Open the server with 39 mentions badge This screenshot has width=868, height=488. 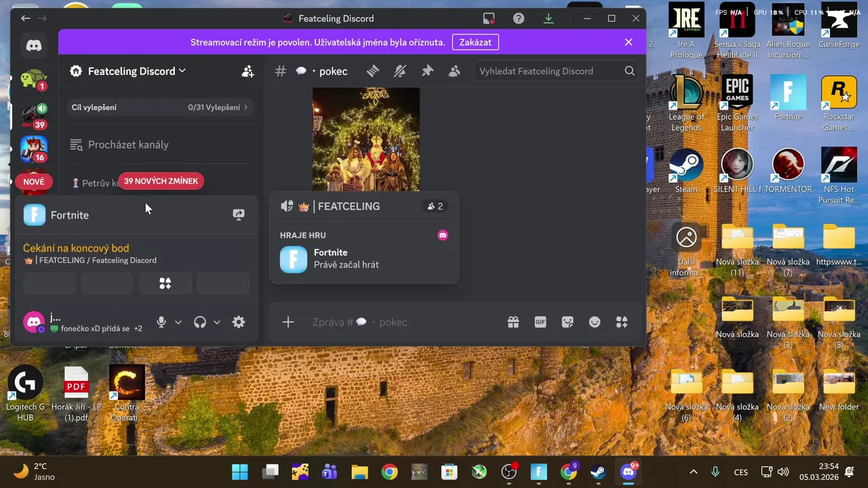point(33,115)
